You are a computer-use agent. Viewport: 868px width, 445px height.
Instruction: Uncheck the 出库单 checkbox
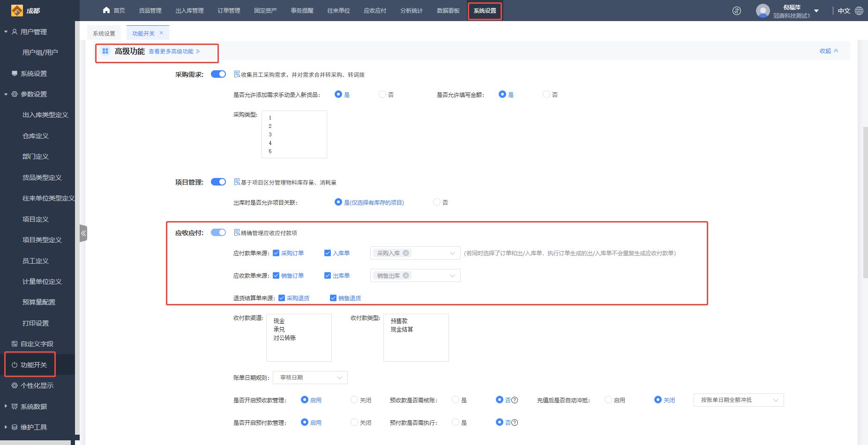[328, 275]
